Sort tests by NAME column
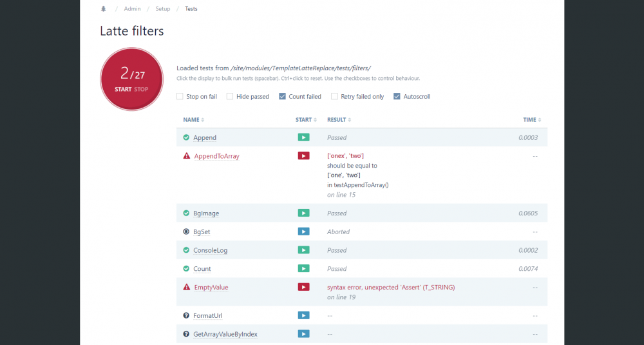The height and width of the screenshot is (345, 644). click(193, 120)
